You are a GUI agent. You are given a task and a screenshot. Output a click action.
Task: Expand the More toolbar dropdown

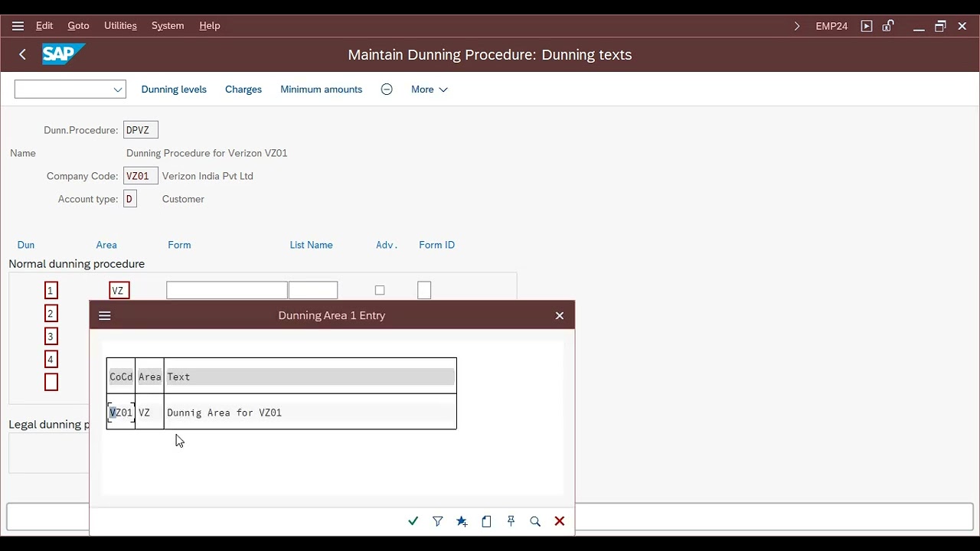(x=430, y=90)
